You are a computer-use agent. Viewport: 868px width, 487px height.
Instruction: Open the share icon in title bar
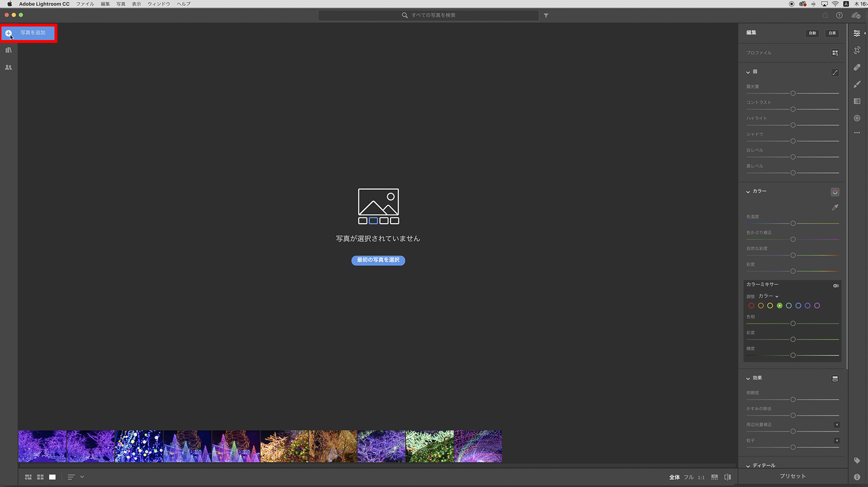825,15
